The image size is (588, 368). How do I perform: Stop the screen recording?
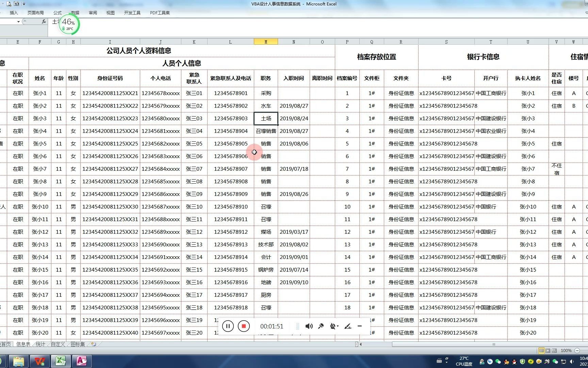[x=244, y=326]
